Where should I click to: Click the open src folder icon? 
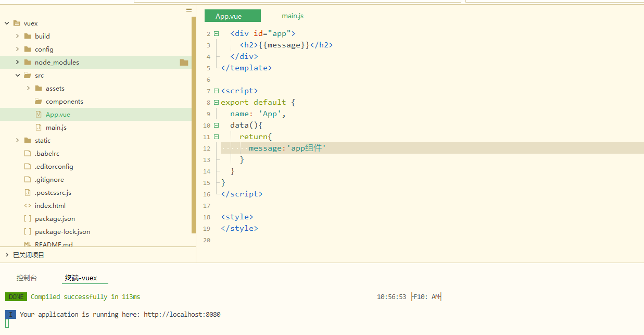point(28,75)
